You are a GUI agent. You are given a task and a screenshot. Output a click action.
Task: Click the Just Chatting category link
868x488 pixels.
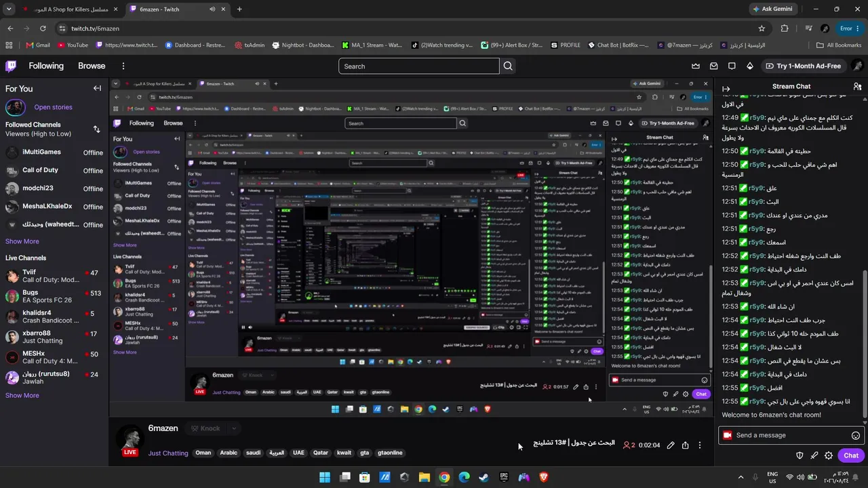(168, 453)
